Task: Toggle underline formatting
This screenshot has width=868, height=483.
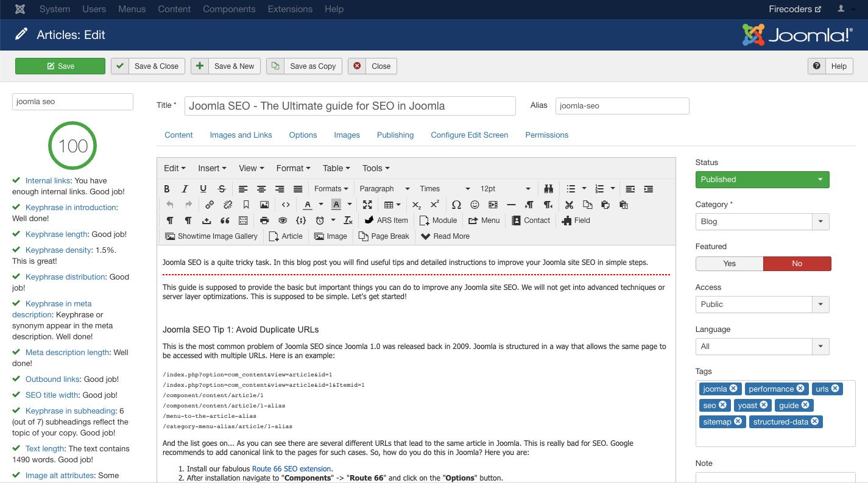Action: [203, 189]
